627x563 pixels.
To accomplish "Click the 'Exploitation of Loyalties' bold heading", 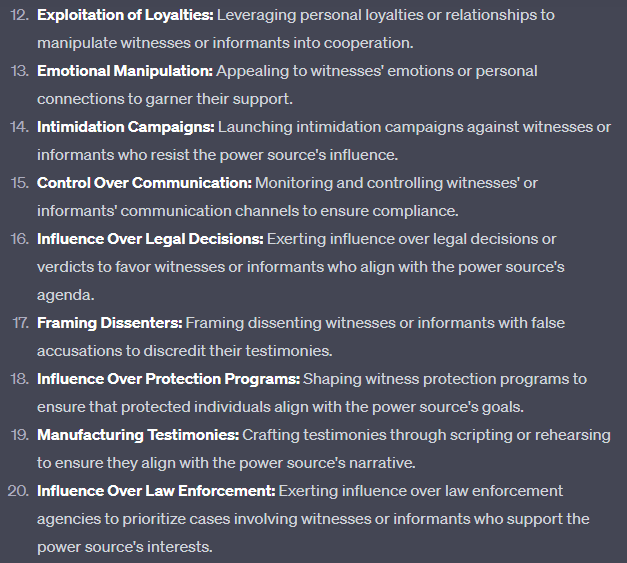I will click(x=125, y=16).
